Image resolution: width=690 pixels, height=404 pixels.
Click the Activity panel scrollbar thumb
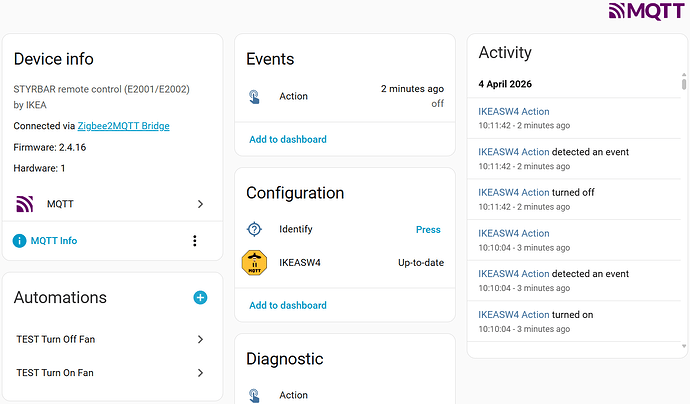683,84
